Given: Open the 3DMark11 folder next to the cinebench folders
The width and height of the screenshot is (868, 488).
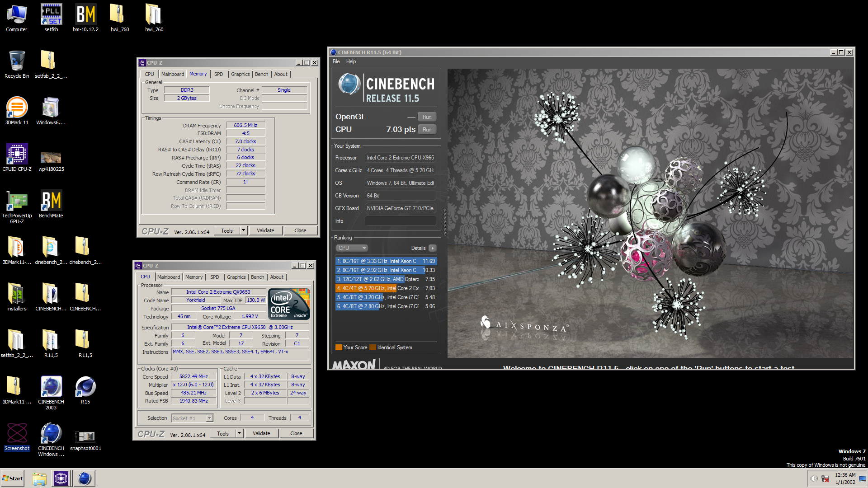Looking at the screenshot, I should 17,251.
